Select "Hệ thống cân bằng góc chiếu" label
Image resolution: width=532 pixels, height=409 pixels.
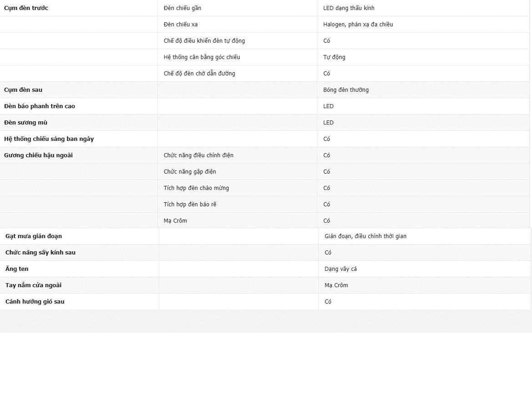[x=202, y=57]
